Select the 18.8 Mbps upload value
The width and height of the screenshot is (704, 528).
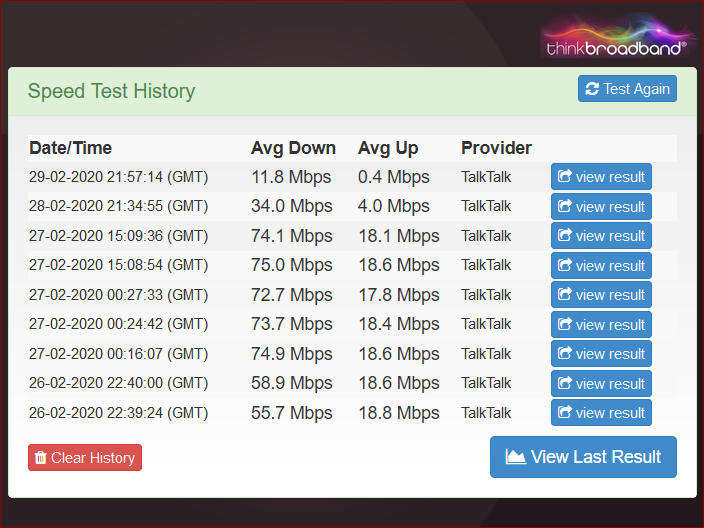(x=399, y=413)
